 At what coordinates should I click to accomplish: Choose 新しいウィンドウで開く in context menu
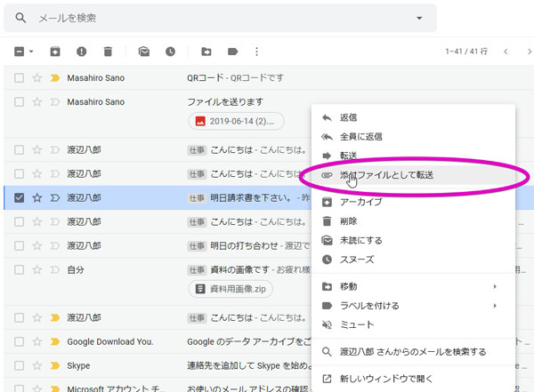pos(413,379)
